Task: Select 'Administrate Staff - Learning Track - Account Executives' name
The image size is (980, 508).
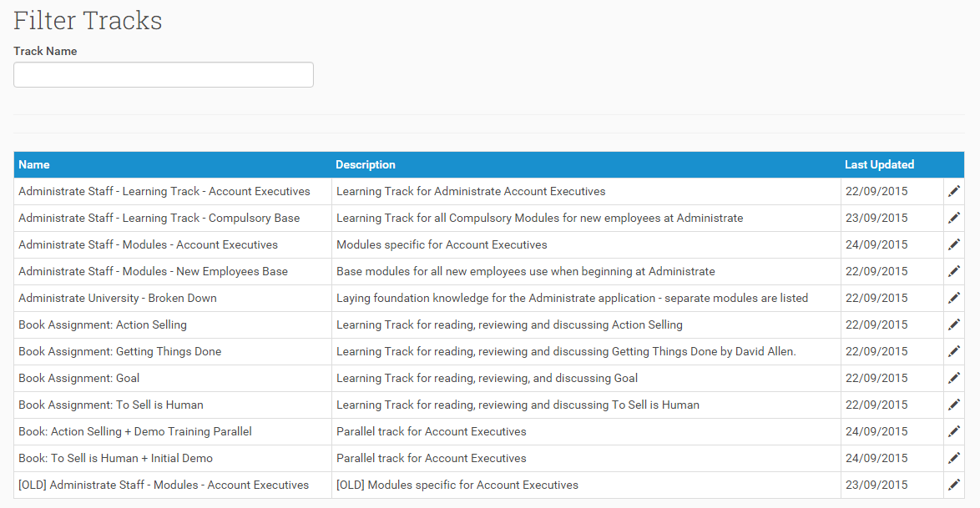Action: [x=164, y=191]
